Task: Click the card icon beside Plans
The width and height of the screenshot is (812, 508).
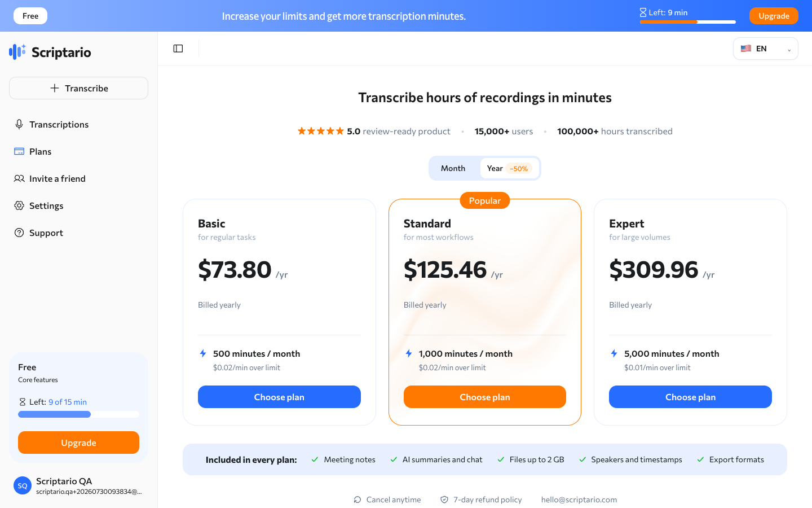Action: 19,151
